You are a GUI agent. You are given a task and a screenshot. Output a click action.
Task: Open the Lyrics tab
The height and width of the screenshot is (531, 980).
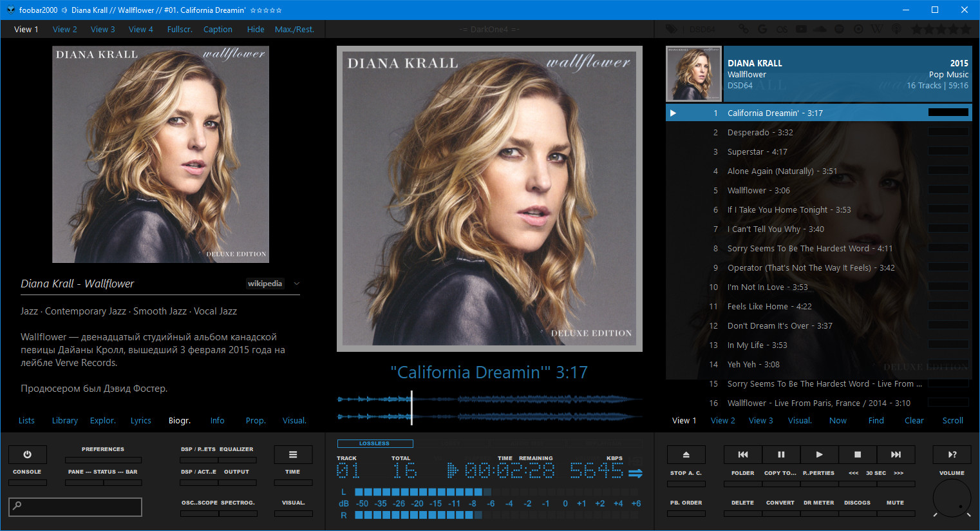pos(141,421)
